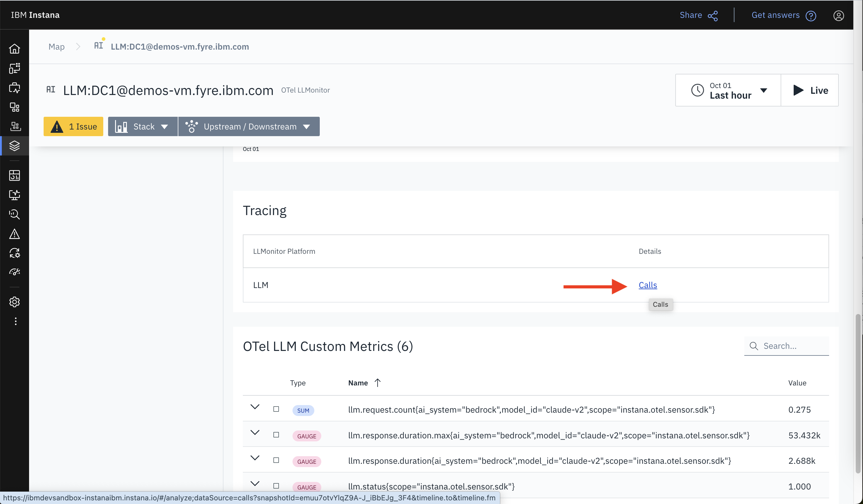Viewport: 863px width, 504px height.
Task: Open the Stack dropdown
Action: point(142,126)
